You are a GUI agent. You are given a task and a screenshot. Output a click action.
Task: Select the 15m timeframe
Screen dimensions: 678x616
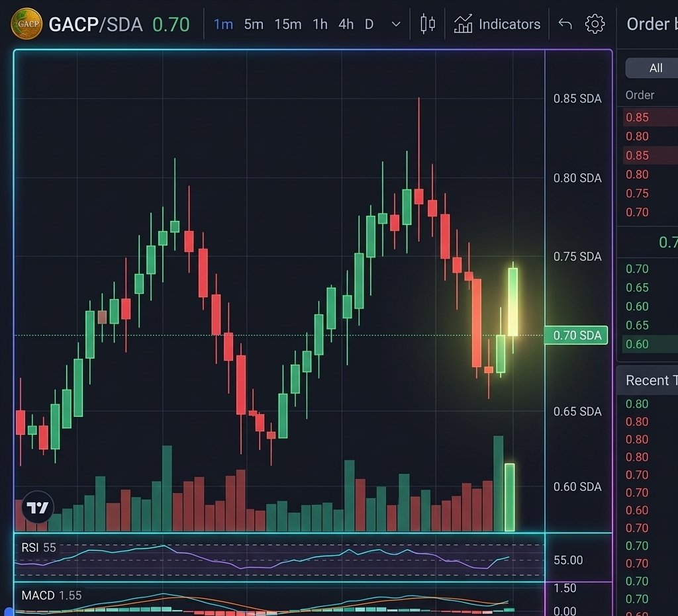(287, 24)
